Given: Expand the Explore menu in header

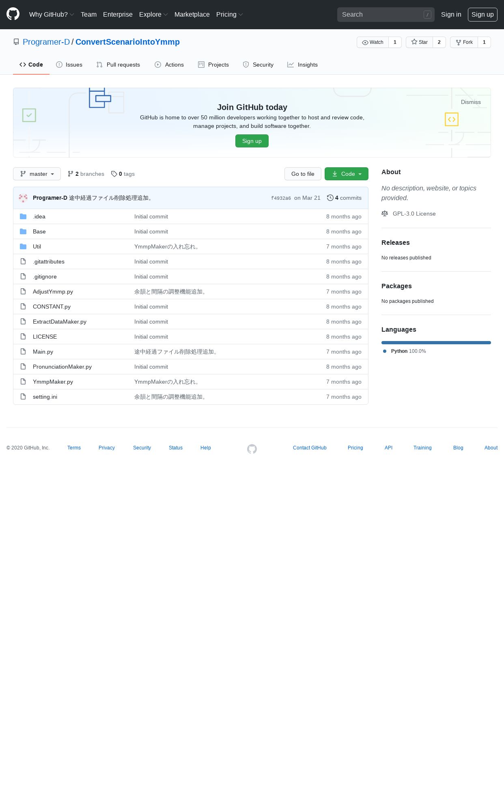Looking at the screenshot, I should coord(153,15).
